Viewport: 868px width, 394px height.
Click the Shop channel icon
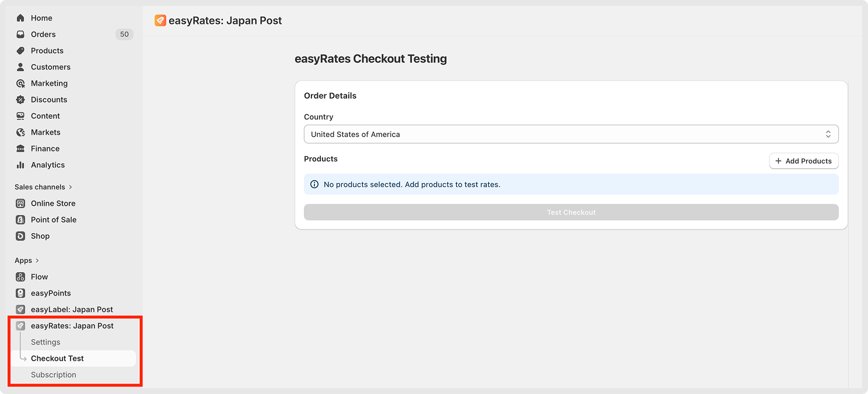20,236
